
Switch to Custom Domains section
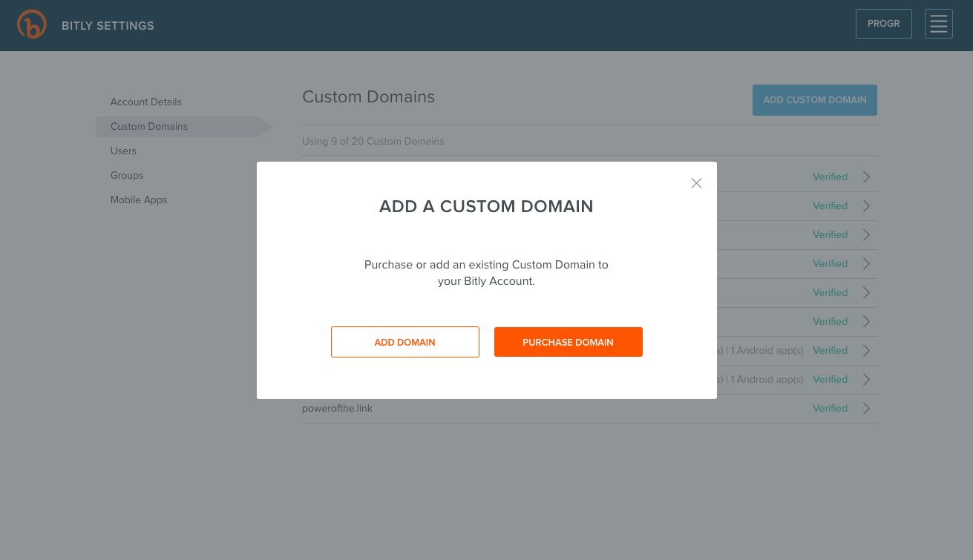click(x=148, y=126)
